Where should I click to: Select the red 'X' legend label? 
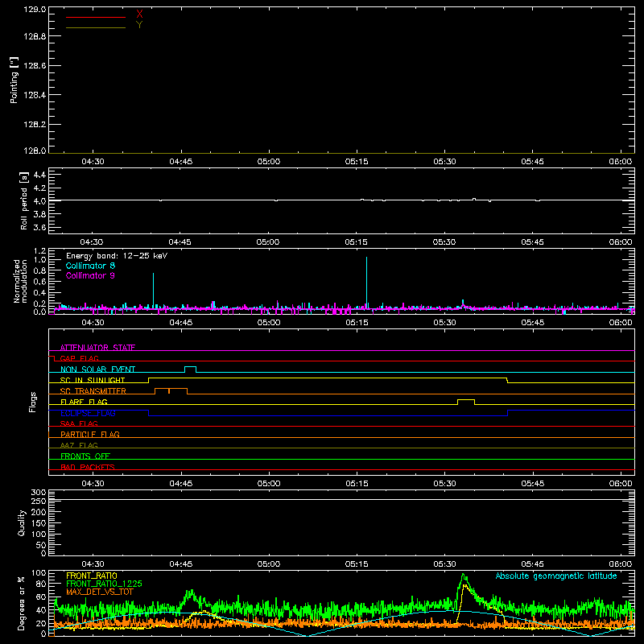tap(139, 14)
